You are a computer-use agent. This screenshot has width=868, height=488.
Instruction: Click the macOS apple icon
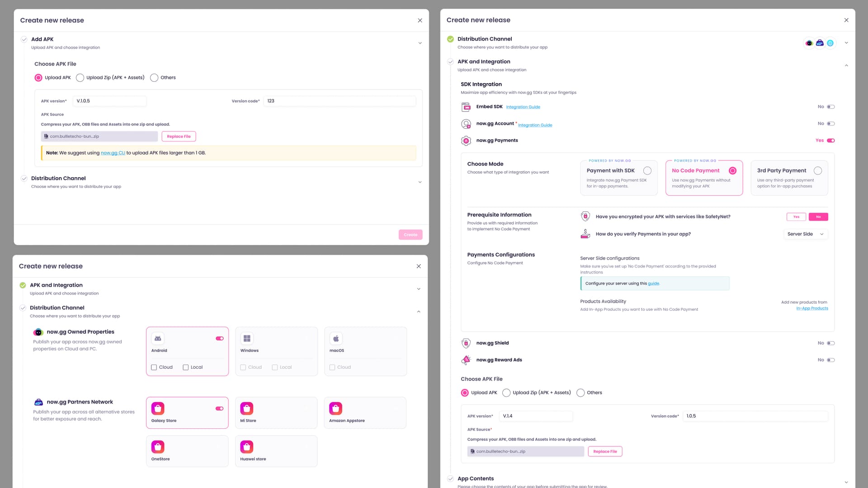click(x=336, y=338)
